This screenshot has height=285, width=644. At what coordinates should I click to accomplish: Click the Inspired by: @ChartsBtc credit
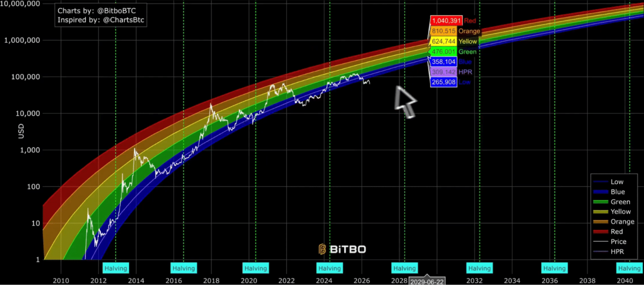coord(101,20)
